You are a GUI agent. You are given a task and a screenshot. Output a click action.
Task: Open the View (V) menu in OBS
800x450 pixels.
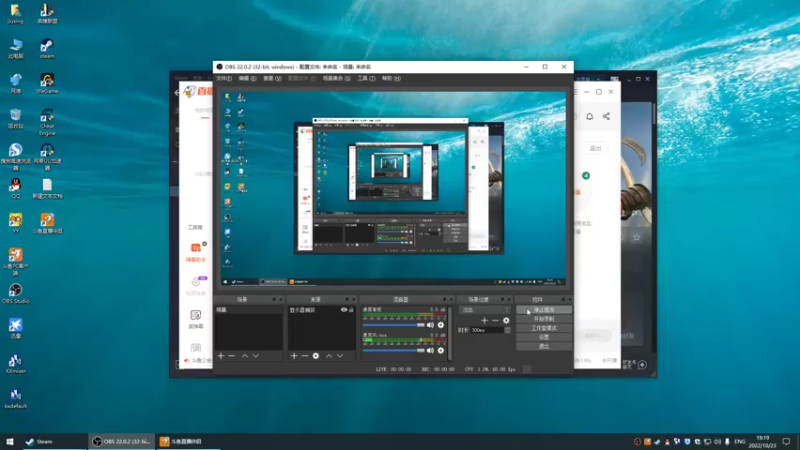coord(272,79)
